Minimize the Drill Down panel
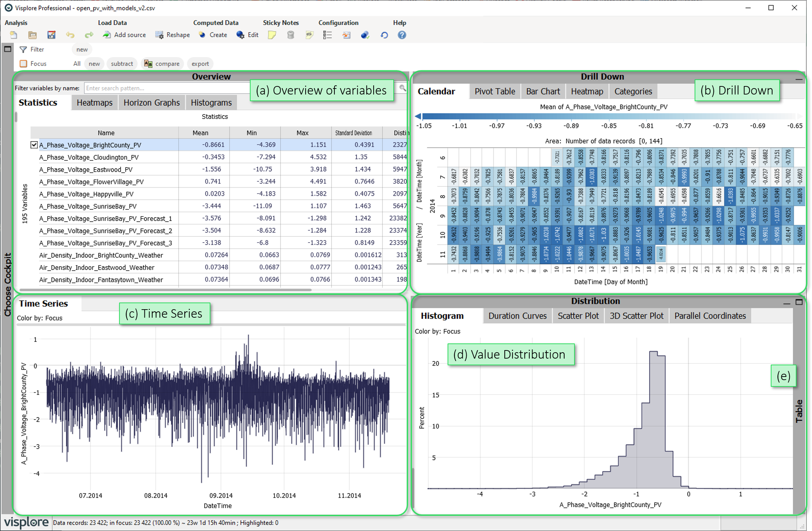 799,80
